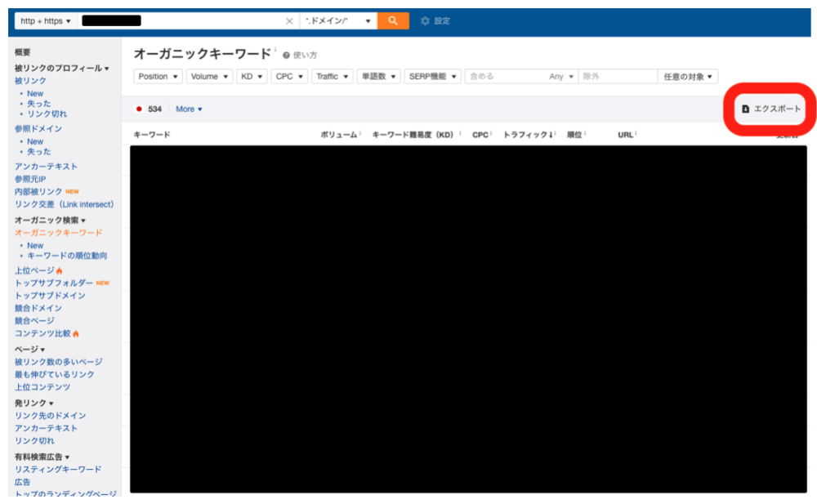Image resolution: width=817 pixels, height=504 pixels.
Task: Open settings via the gear icon
Action: (x=425, y=21)
